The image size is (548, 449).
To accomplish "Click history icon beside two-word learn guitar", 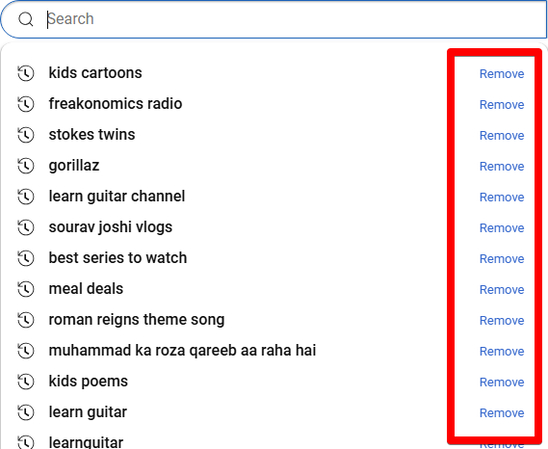I will tap(26, 412).
